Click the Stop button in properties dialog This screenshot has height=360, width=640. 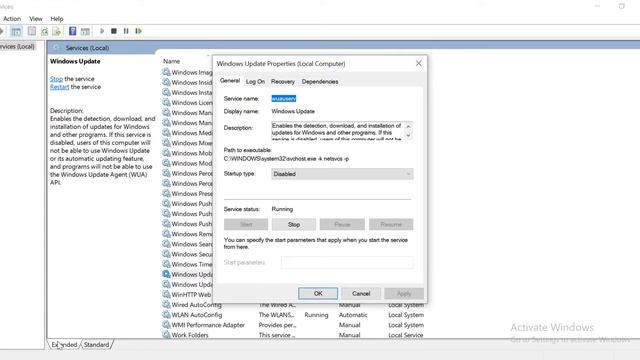[294, 224]
